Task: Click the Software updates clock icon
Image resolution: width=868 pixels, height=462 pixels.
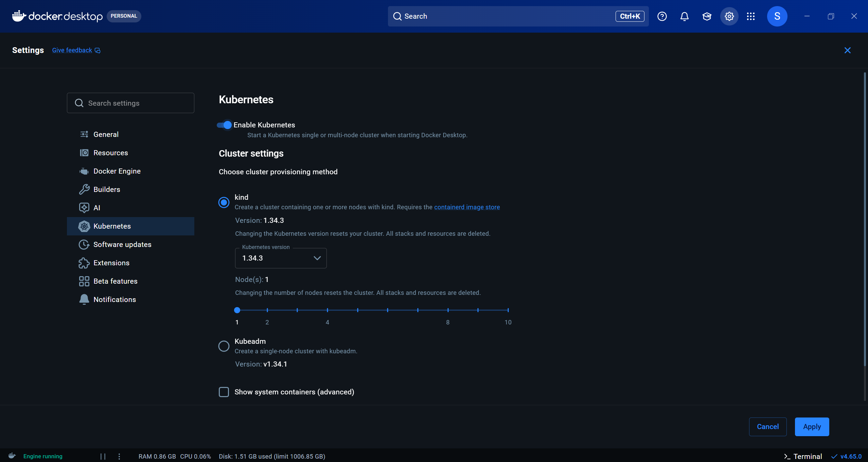Action: click(84, 245)
